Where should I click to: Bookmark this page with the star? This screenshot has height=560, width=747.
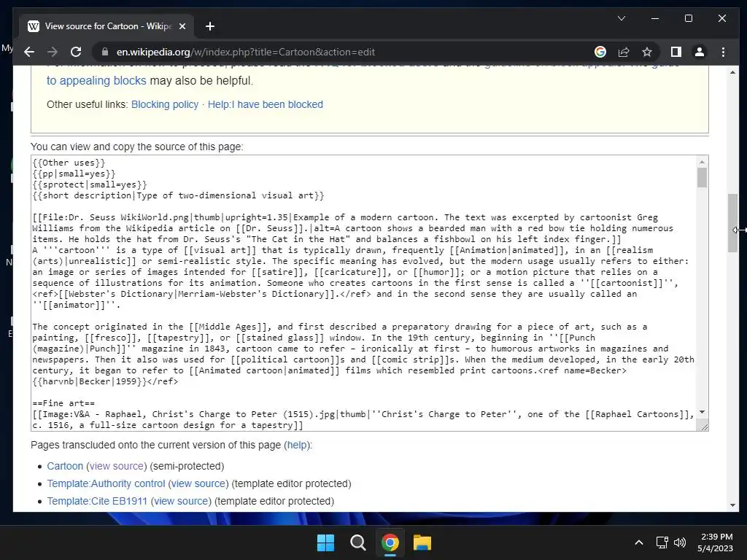point(646,52)
